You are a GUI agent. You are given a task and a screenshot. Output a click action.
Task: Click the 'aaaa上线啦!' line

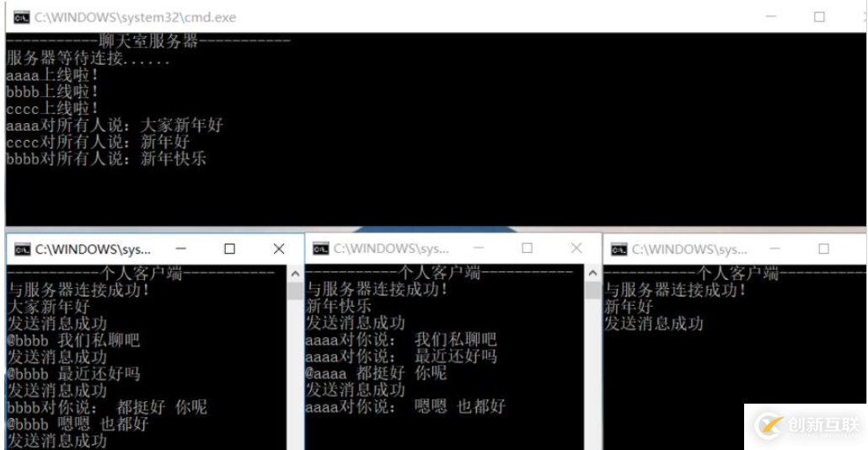[x=52, y=75]
